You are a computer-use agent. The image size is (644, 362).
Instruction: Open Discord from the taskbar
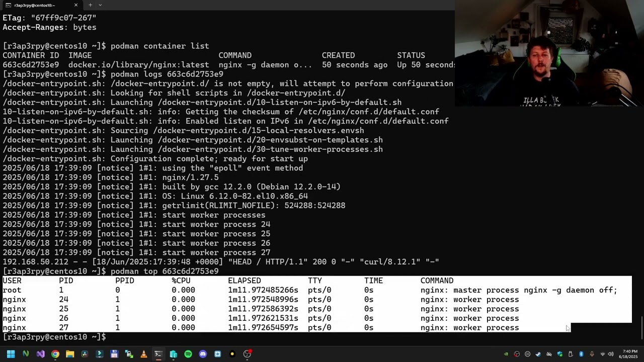203,354
